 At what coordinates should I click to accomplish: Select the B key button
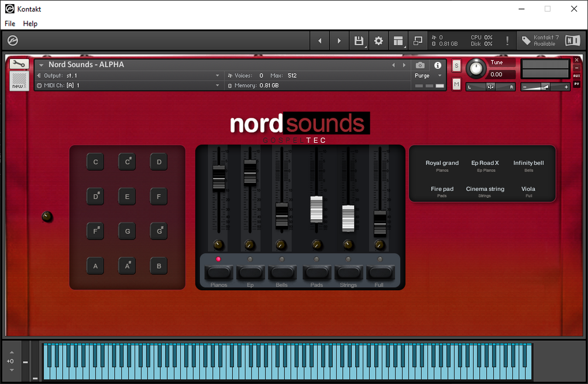(x=159, y=266)
